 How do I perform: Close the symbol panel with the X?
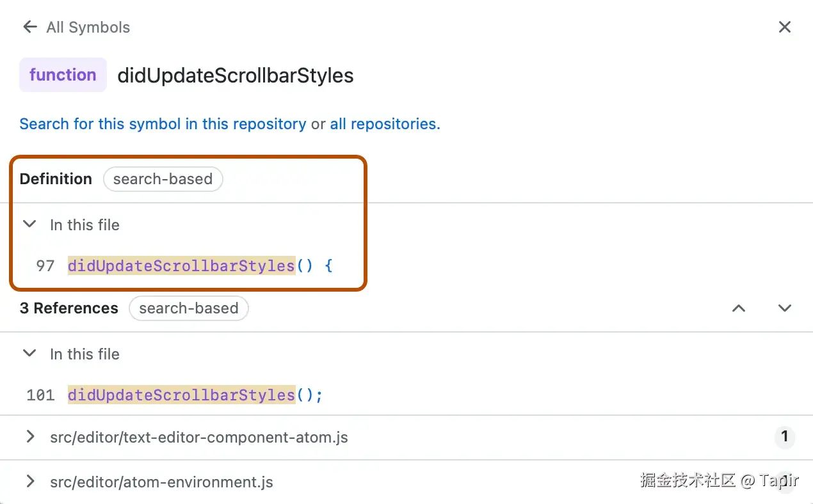point(784,27)
